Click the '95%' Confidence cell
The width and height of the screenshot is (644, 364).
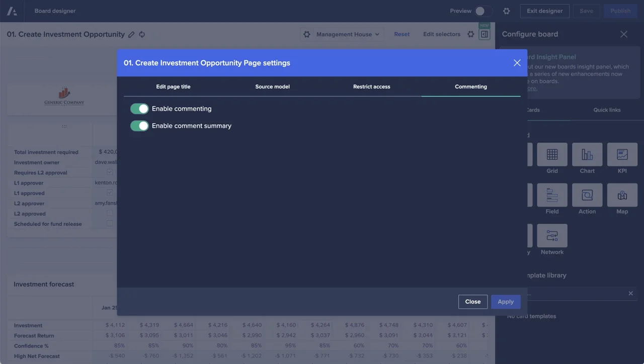290,346
